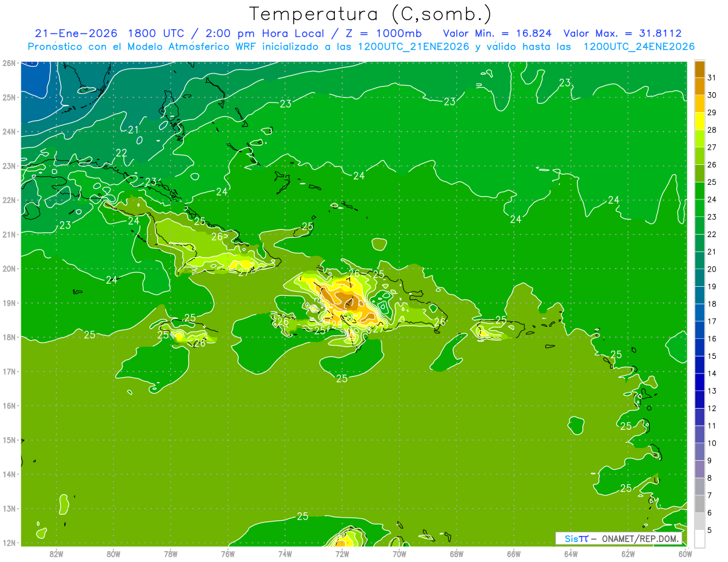Pick the yellow legend swatch between 28 and 29

click(x=699, y=121)
